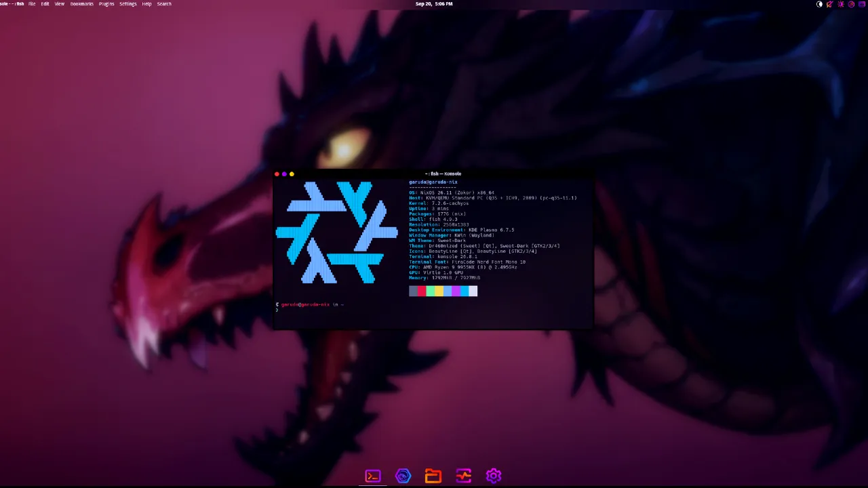Viewport: 868px width, 488px height.
Task: Click the 'Memory: 1792MiB / 7927MiB' line
Action: [x=445, y=278]
